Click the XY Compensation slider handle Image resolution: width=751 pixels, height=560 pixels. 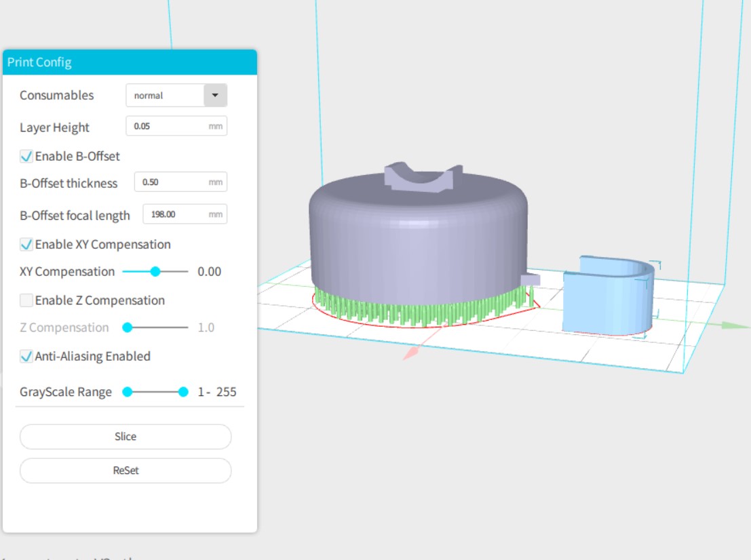point(155,272)
